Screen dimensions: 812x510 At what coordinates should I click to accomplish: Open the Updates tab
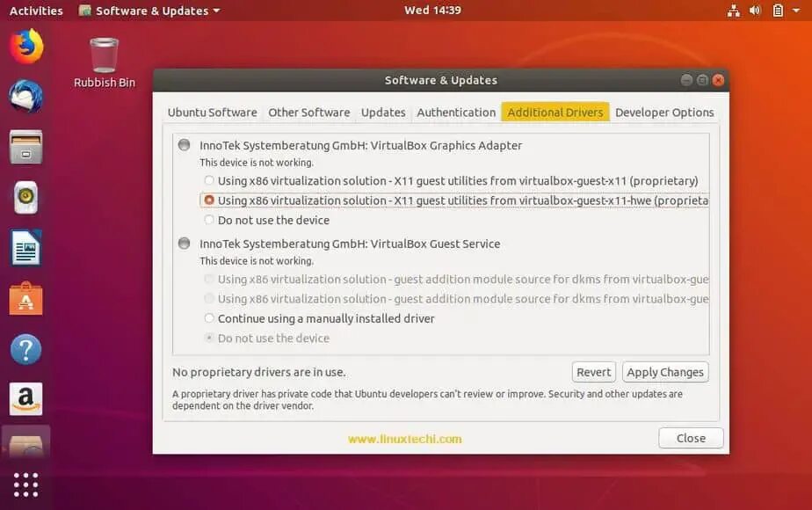pos(383,113)
